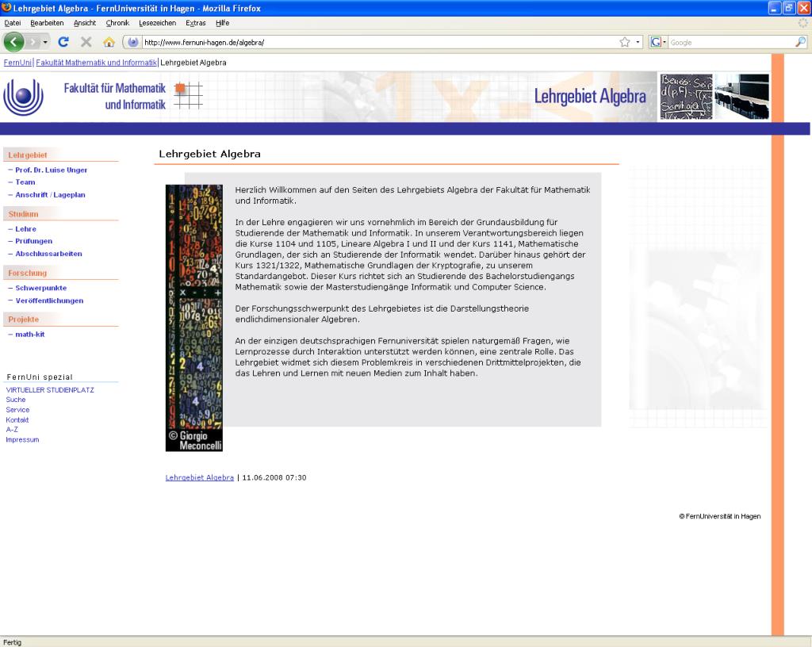Click the Giorgio Meconcelli numbers image
The height and width of the screenshot is (647, 812).
pyautogui.click(x=194, y=318)
